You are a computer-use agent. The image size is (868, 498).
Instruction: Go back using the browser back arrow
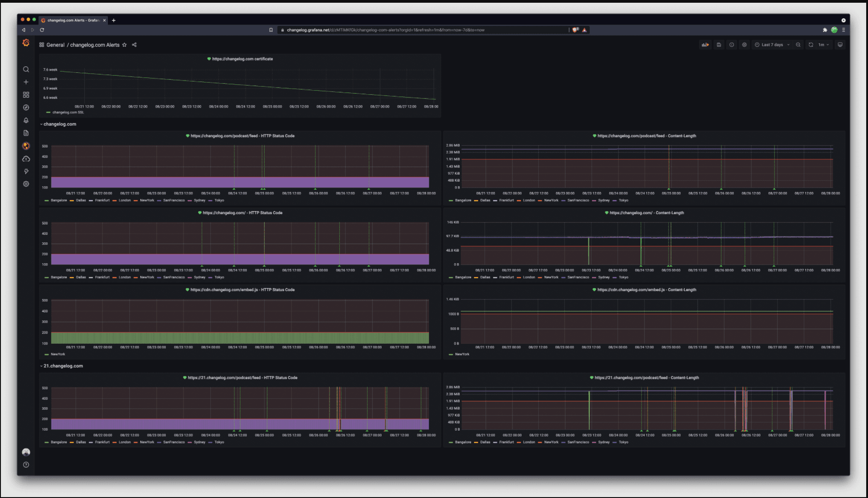[x=24, y=30]
